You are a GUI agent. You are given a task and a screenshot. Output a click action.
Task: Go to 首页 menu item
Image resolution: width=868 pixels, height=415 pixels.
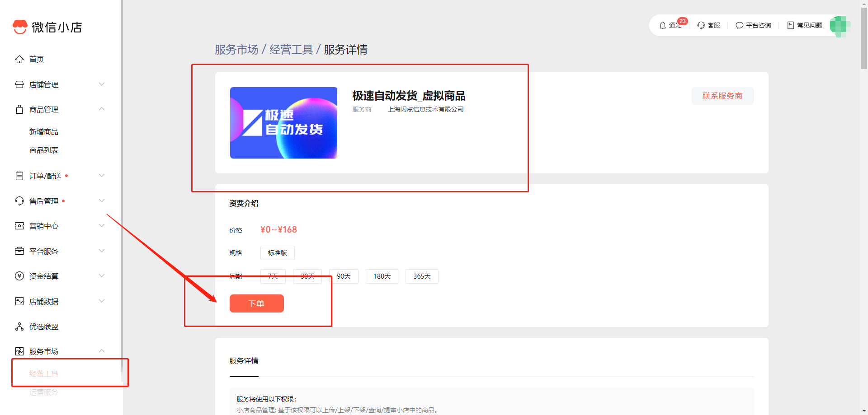click(x=37, y=59)
